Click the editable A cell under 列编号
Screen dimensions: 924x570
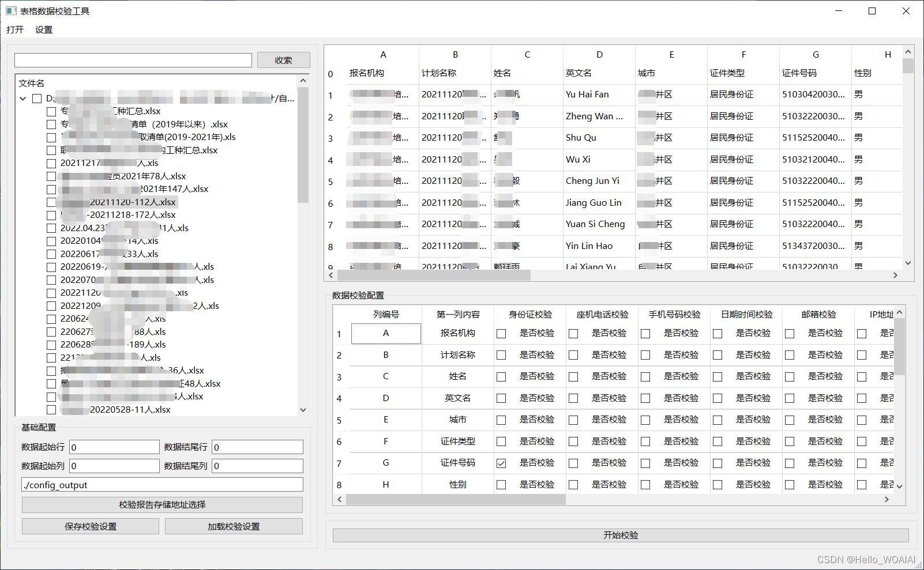[385, 333]
